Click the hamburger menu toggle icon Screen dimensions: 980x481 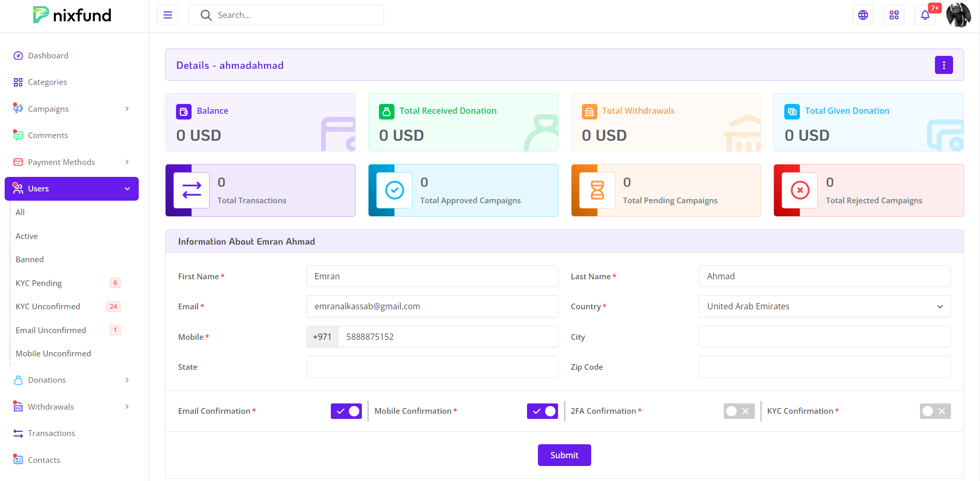click(x=168, y=15)
